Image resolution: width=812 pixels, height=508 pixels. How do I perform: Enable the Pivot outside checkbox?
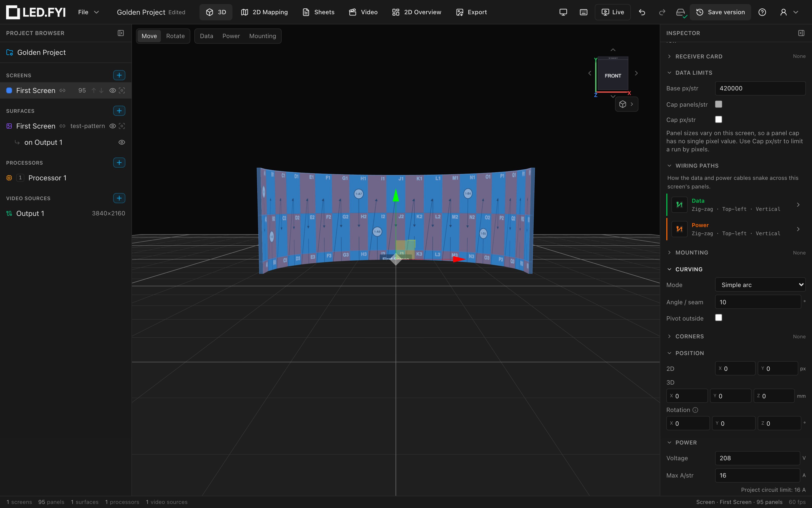click(x=718, y=318)
